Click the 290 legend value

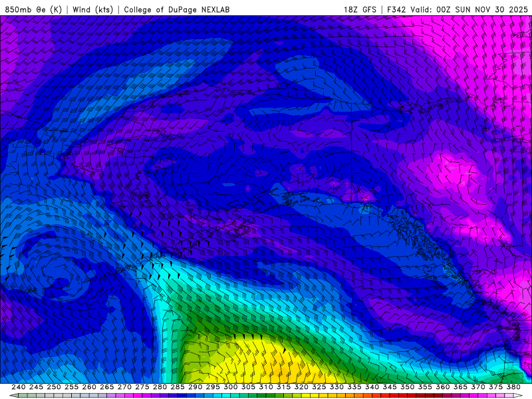pos(195,387)
